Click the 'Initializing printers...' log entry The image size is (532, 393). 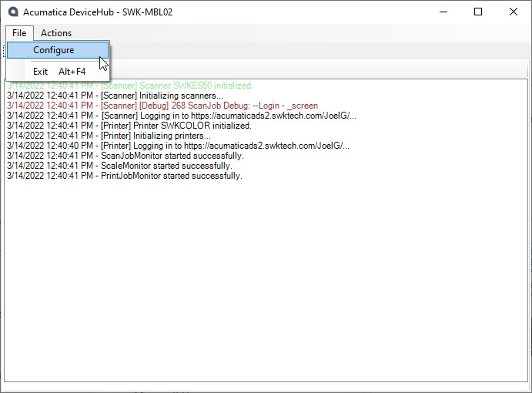tap(109, 136)
